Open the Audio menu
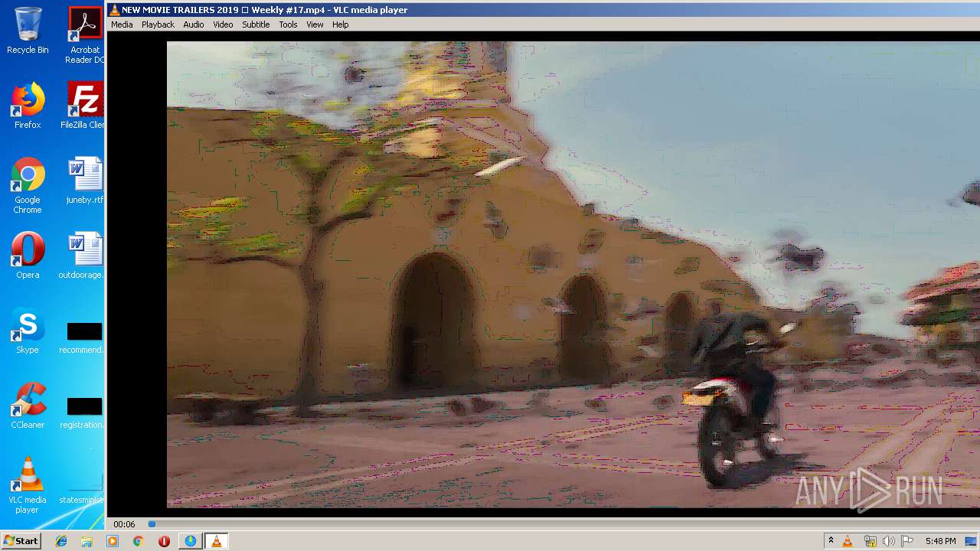 pos(194,24)
